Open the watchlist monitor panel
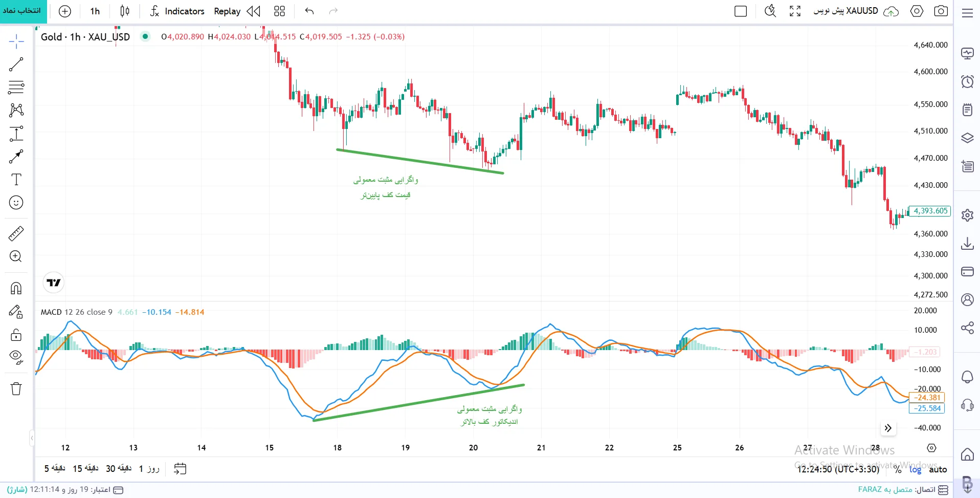Image resolution: width=980 pixels, height=498 pixels. click(967, 54)
